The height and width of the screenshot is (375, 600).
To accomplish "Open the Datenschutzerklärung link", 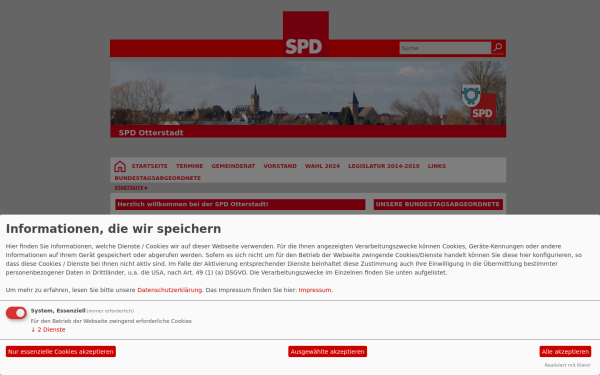I will pyautogui.click(x=170, y=290).
